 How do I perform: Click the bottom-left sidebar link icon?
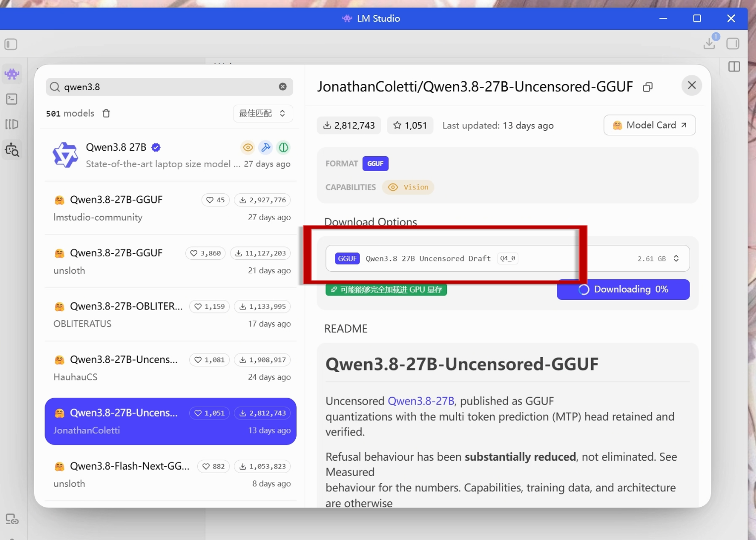point(12,519)
